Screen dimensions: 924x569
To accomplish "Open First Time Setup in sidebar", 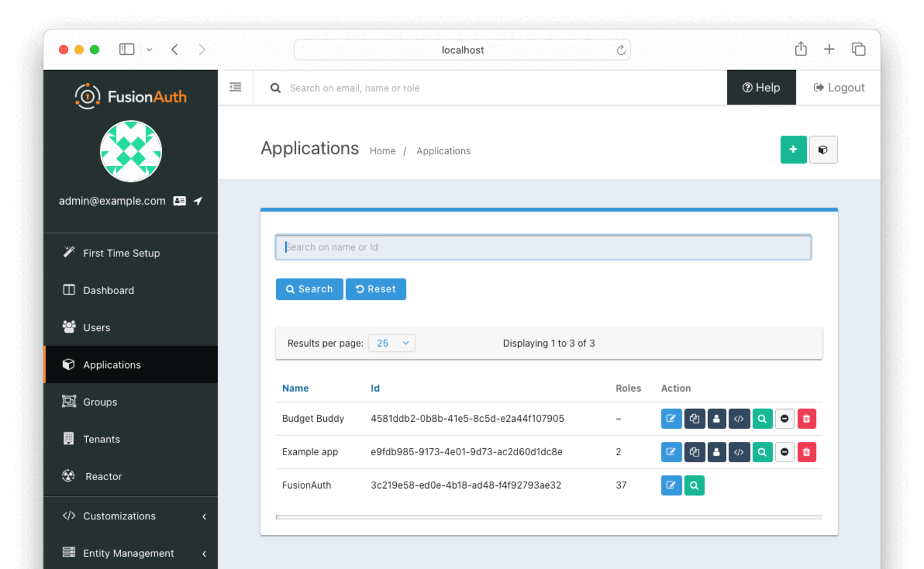I will click(x=131, y=253).
